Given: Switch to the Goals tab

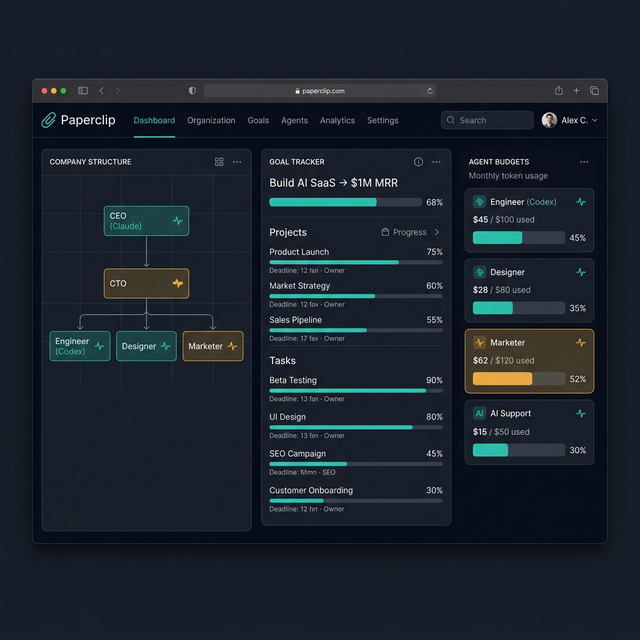Looking at the screenshot, I should point(258,120).
